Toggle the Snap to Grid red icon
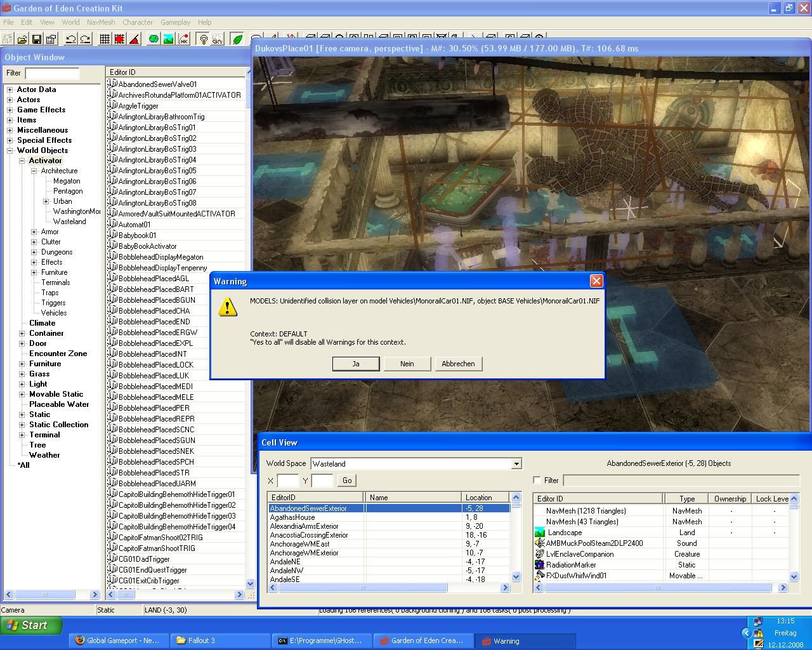 point(119,39)
